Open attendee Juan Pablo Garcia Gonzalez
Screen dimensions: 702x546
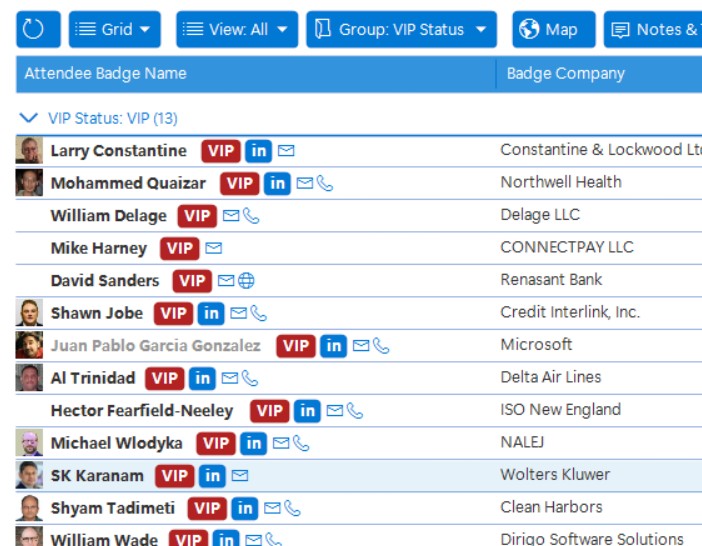point(155,346)
